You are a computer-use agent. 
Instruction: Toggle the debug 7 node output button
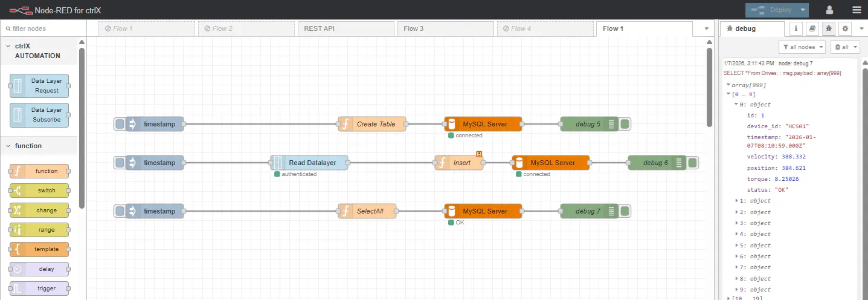[625, 211]
